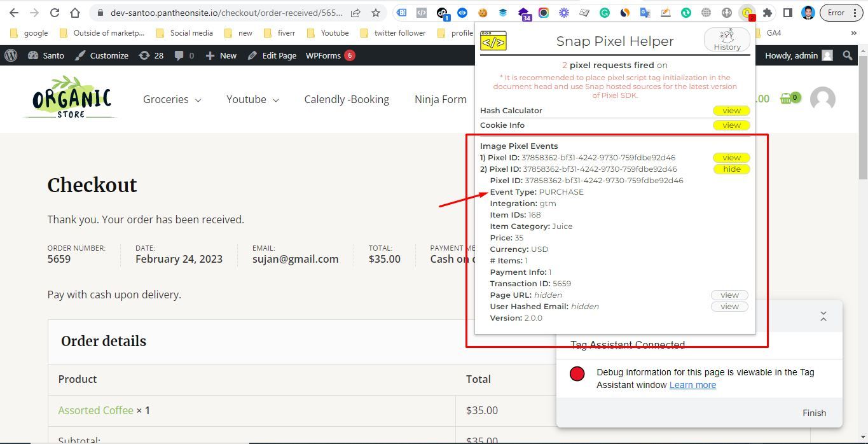
Task: Click the order number 5659
Action: (x=59, y=259)
